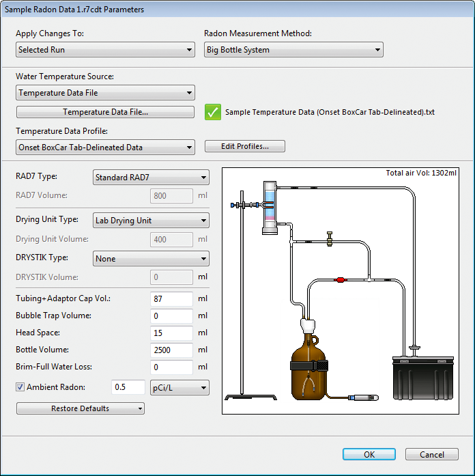
Task: Click the Total air Vol: 1302ml text
Action: (x=421, y=173)
